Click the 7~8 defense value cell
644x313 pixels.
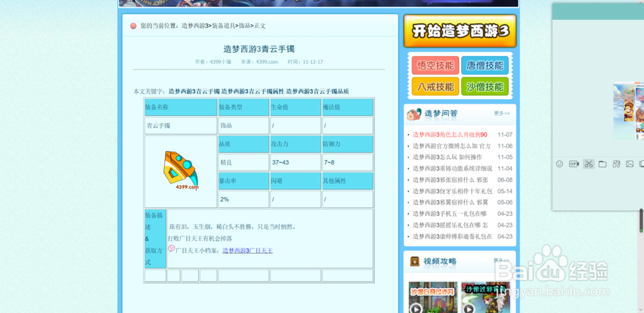point(348,163)
